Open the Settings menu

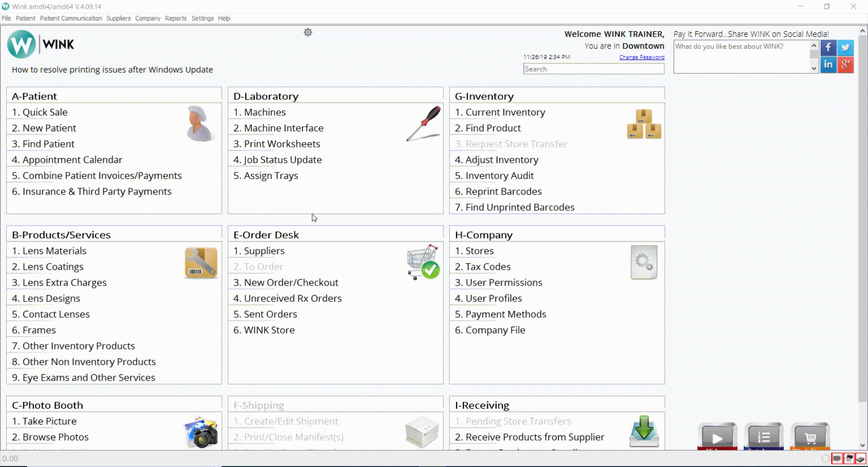[x=203, y=18]
